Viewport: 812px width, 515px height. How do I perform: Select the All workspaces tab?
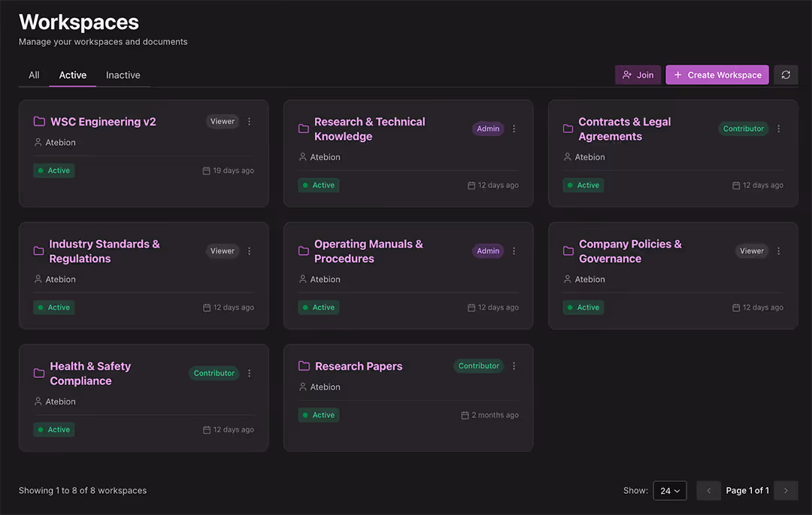coord(33,74)
